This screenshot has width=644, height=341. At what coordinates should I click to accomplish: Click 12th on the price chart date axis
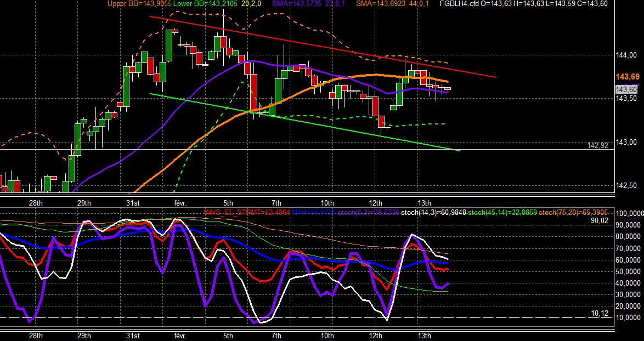[x=375, y=203]
